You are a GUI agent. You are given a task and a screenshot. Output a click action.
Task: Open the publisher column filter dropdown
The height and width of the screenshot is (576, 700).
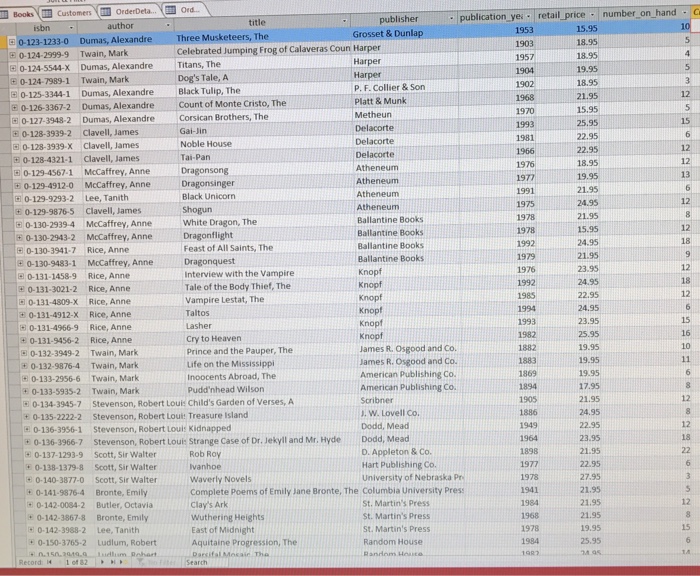[451, 18]
